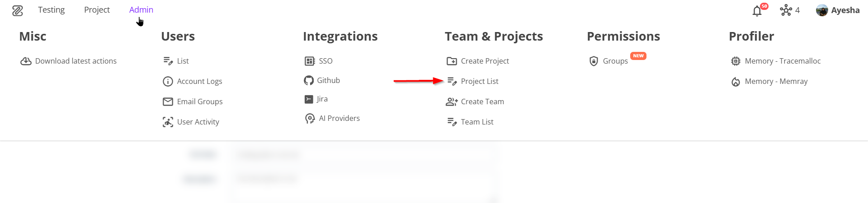
Task: Click the Groups shield icon
Action: click(x=594, y=61)
